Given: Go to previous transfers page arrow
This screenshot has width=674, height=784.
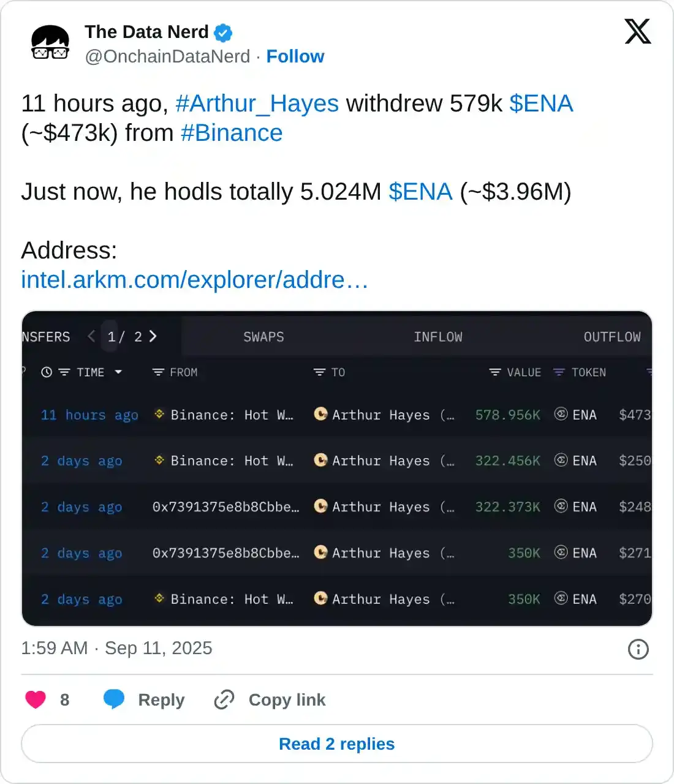Looking at the screenshot, I should click(x=91, y=336).
